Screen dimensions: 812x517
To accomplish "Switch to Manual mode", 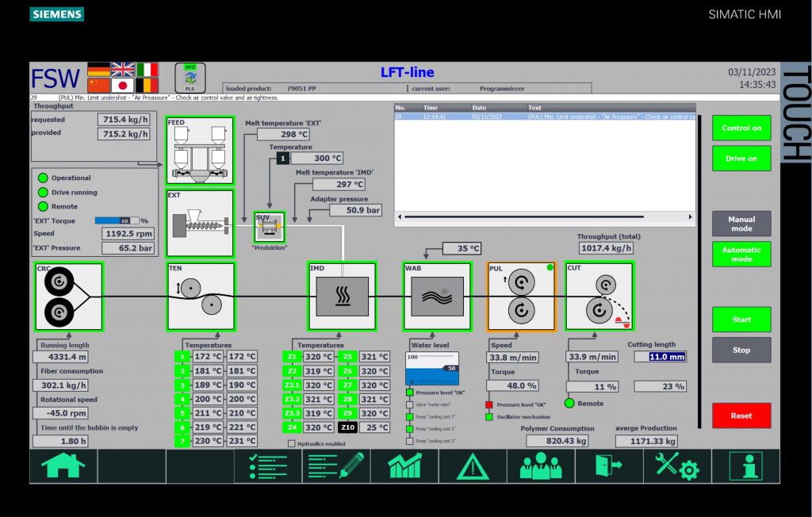I will click(x=741, y=224).
